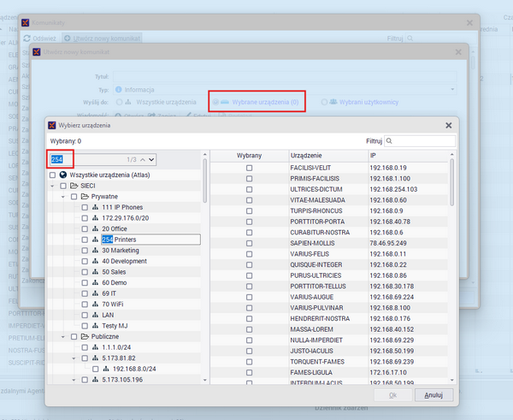Click the SIECI folder icon
This screenshot has height=420, width=513.
(74, 186)
